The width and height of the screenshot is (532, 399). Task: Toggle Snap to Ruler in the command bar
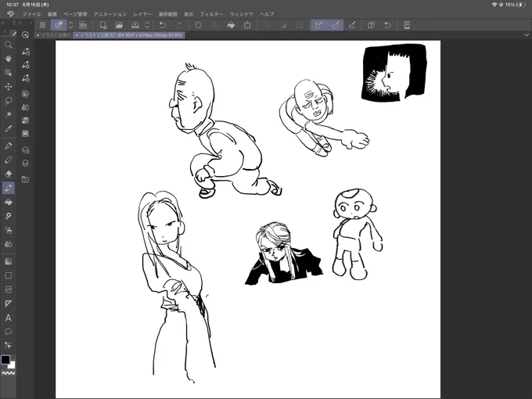[x=319, y=25]
